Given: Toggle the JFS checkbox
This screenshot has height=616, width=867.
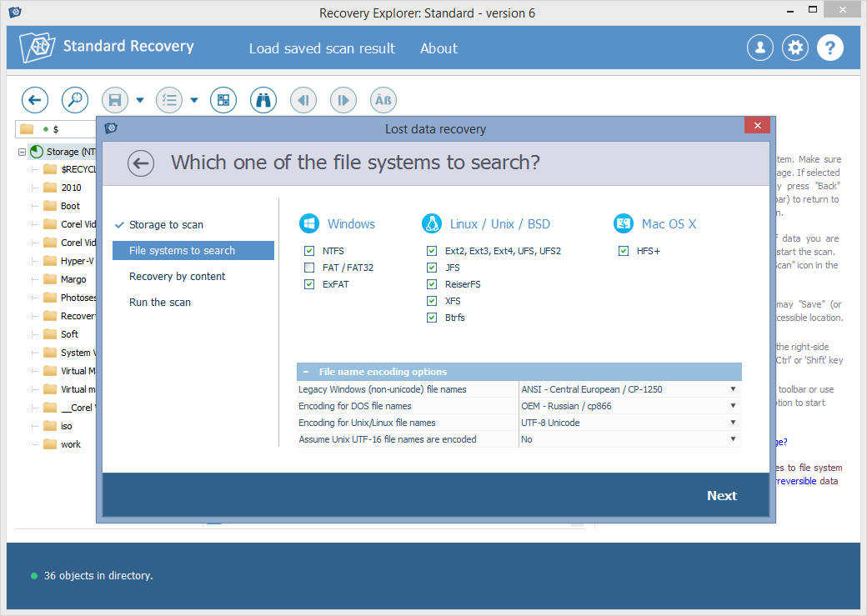Looking at the screenshot, I should pos(432,268).
